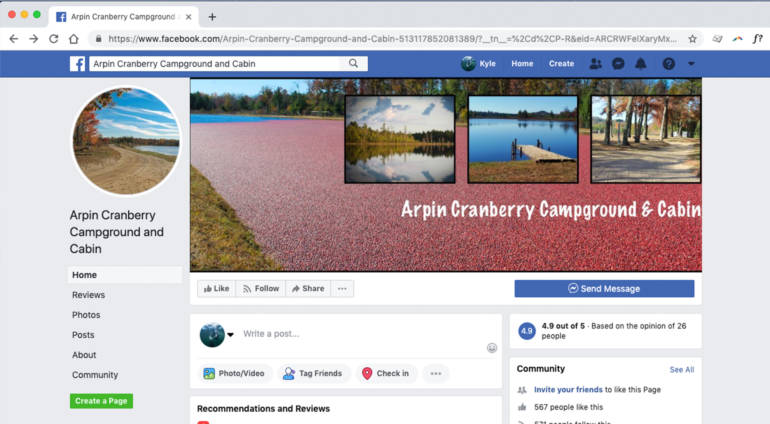
Task: Click the 567 people like this text
Action: pyautogui.click(x=569, y=407)
